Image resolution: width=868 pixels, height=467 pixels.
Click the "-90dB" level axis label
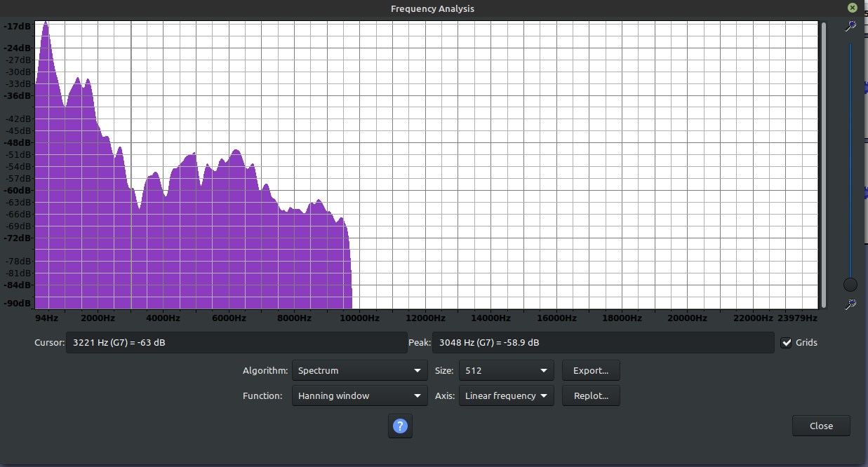point(17,304)
